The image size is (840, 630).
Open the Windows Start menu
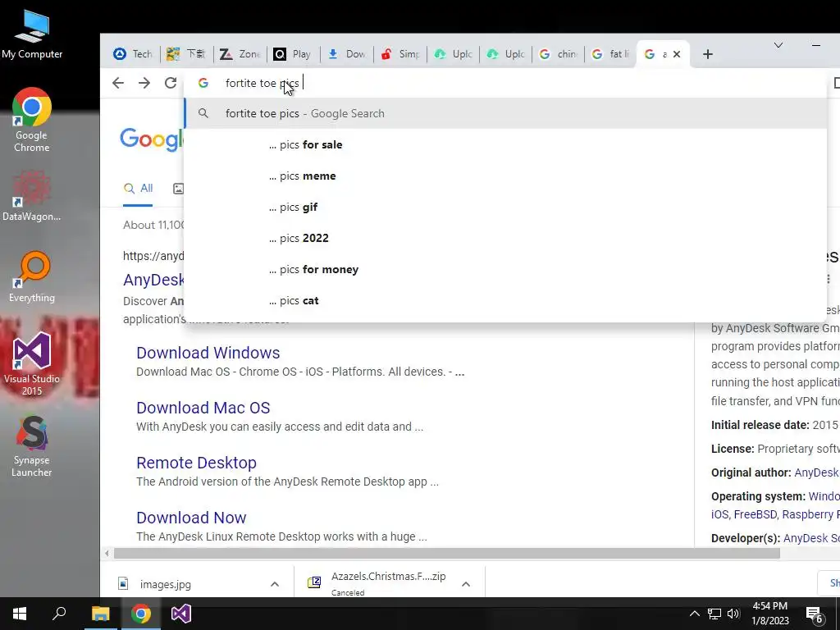[20, 614]
